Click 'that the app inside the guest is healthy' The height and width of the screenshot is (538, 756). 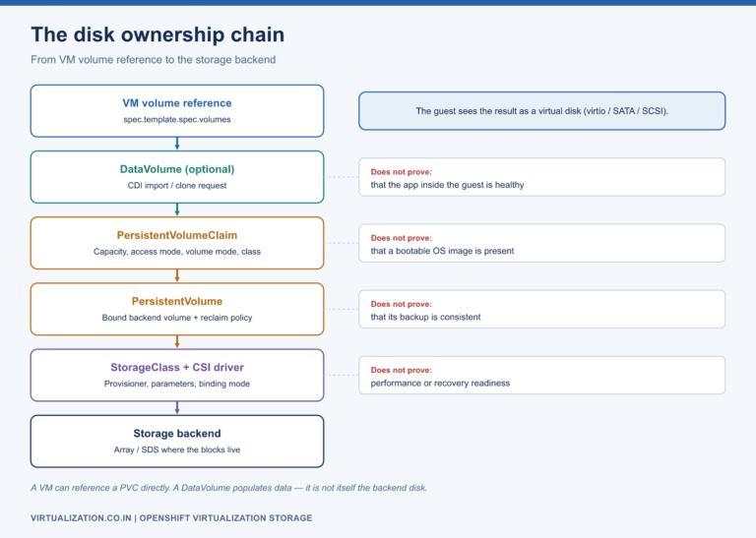447,185
